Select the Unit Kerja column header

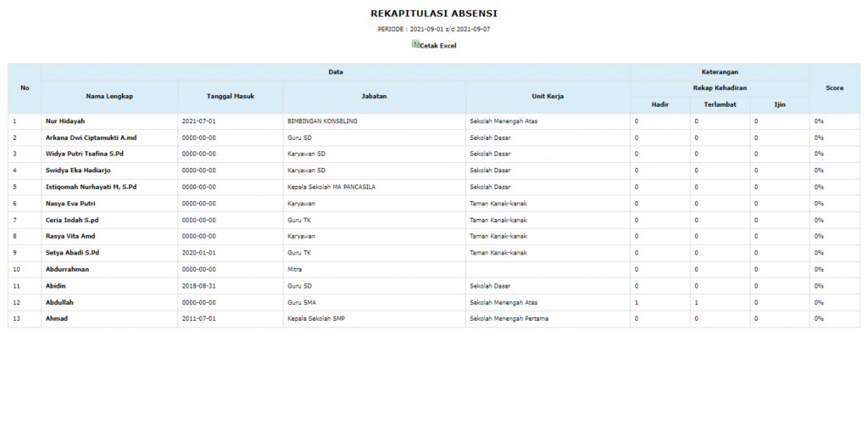click(x=547, y=96)
